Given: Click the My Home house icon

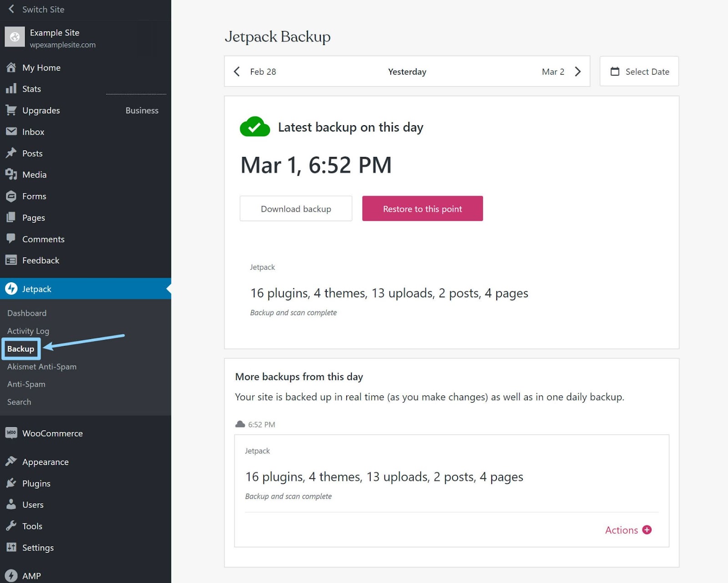Looking at the screenshot, I should tap(11, 67).
